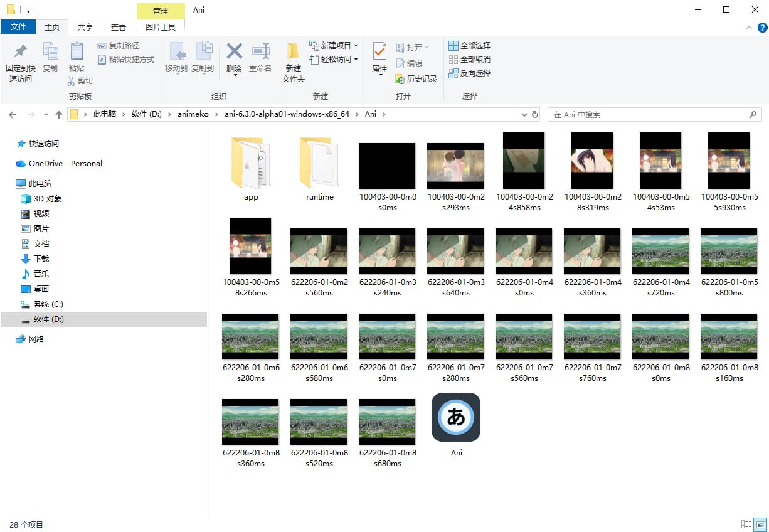This screenshot has width=769, height=532.
Task: Open the ribbon Help question mark
Action: pos(762,28)
